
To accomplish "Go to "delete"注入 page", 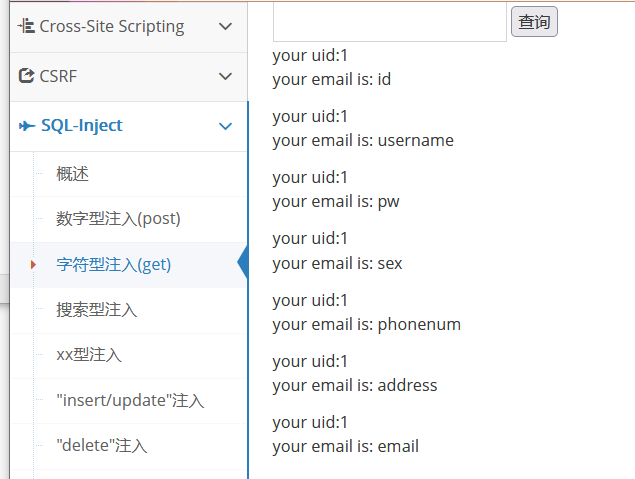I will coord(102,446).
